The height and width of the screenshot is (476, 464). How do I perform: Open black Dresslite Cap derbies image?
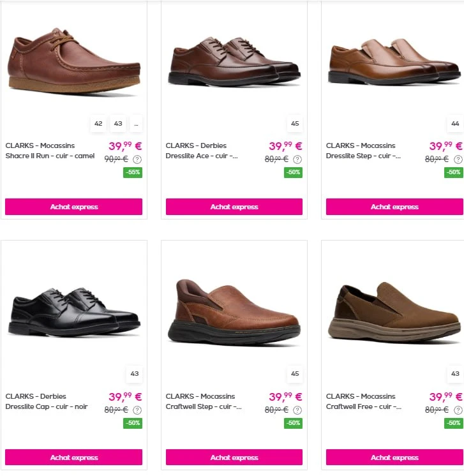coord(74,312)
